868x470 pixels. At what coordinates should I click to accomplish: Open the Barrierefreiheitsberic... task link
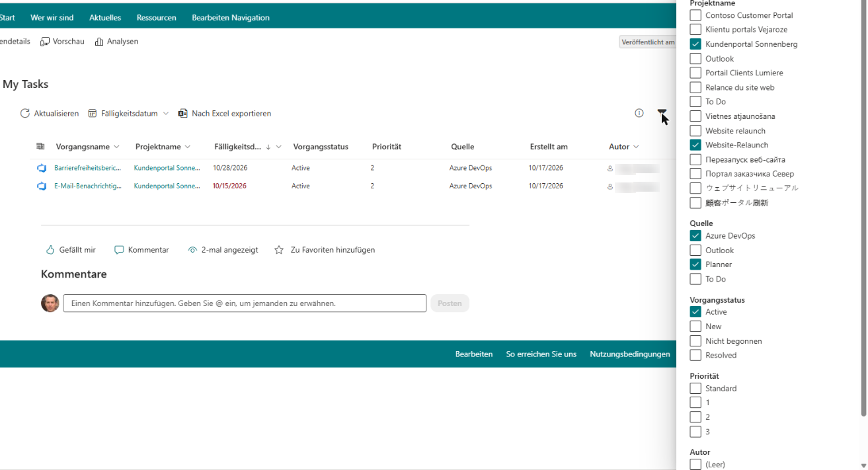pos(88,168)
